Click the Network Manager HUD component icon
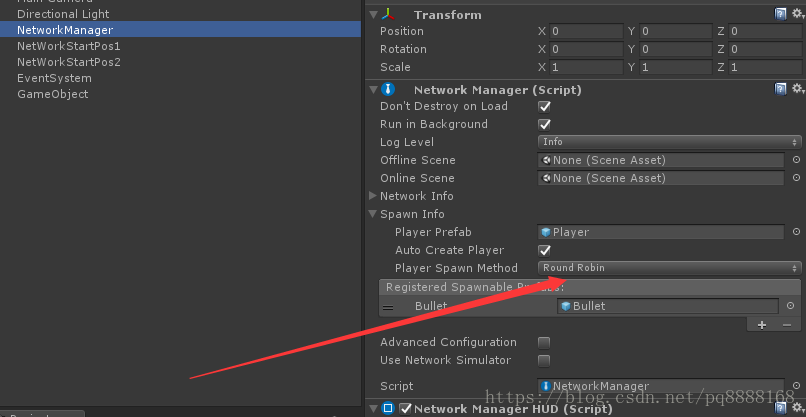 (x=388, y=409)
